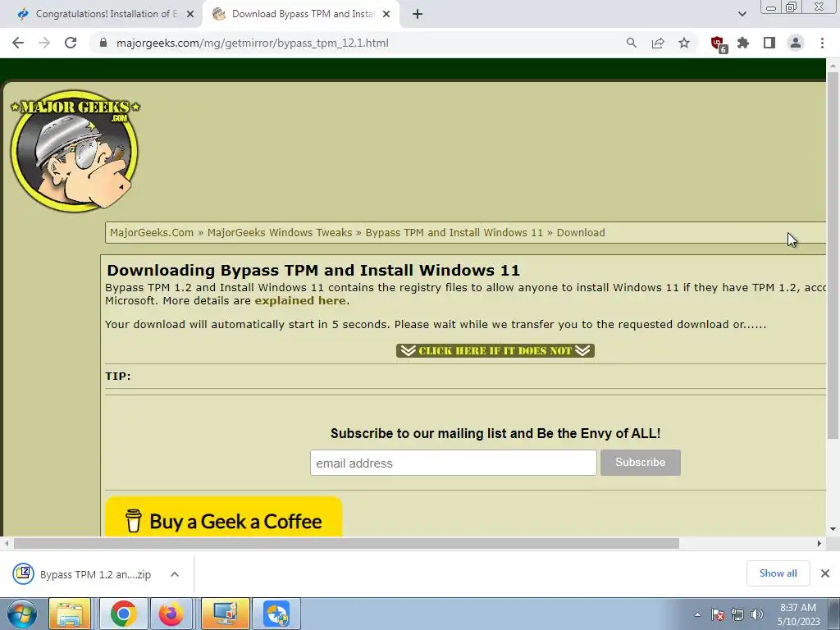Screen dimensions: 840x630
Task: Open the Action Center flag icon
Action: pos(717,614)
